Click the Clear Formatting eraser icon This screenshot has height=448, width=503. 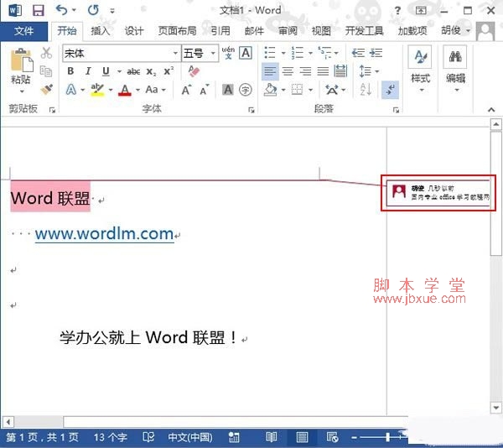194,71
